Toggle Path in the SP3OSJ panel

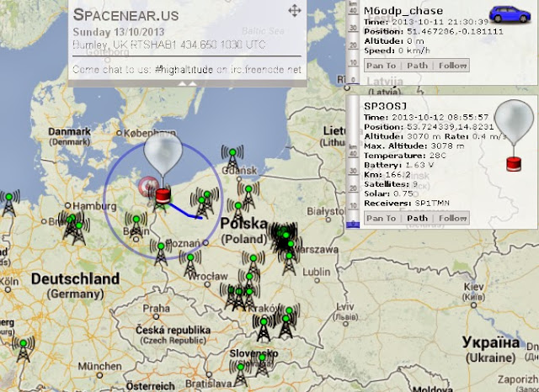click(418, 219)
